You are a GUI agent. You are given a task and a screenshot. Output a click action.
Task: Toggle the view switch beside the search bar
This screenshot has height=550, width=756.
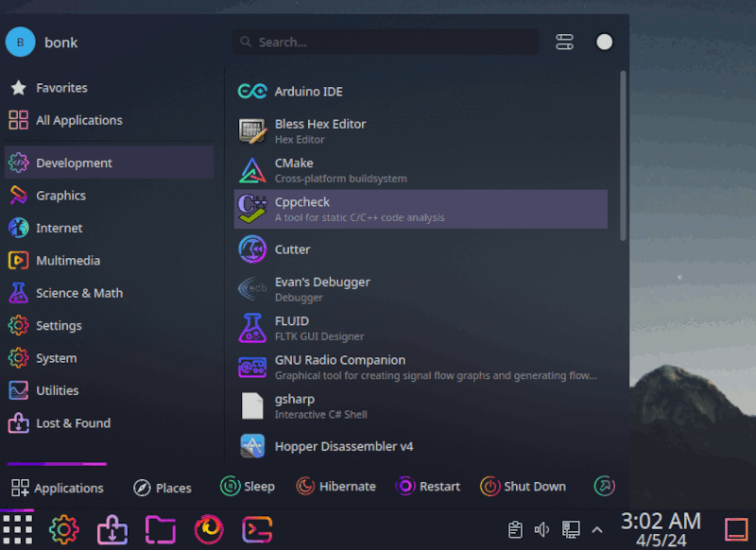point(564,42)
